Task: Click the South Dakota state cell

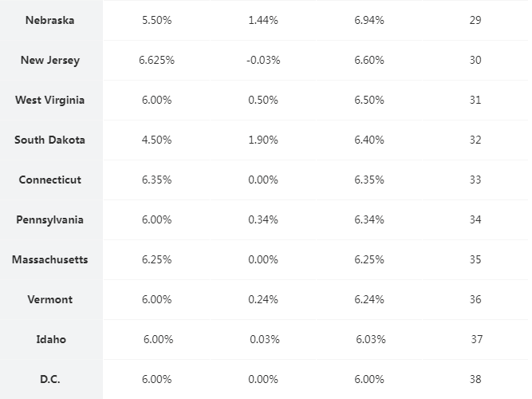Action: pyautogui.click(x=50, y=140)
